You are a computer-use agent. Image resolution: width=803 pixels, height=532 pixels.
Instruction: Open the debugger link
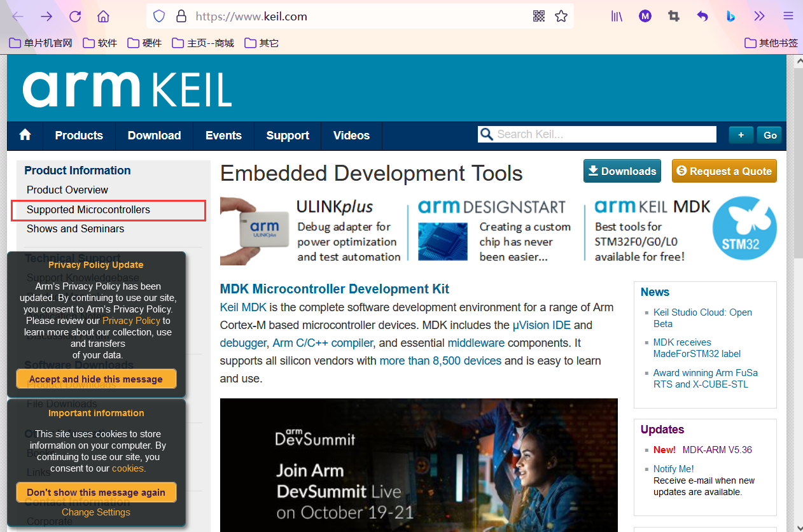pos(243,343)
